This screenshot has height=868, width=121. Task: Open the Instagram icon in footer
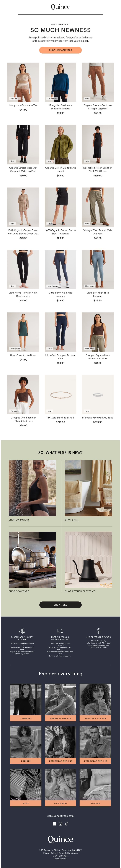60,824
